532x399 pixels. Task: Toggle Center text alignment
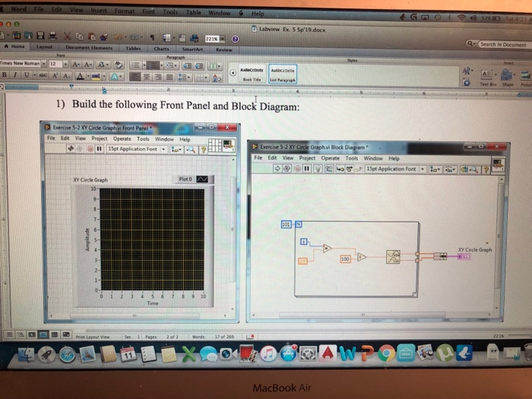point(147,78)
